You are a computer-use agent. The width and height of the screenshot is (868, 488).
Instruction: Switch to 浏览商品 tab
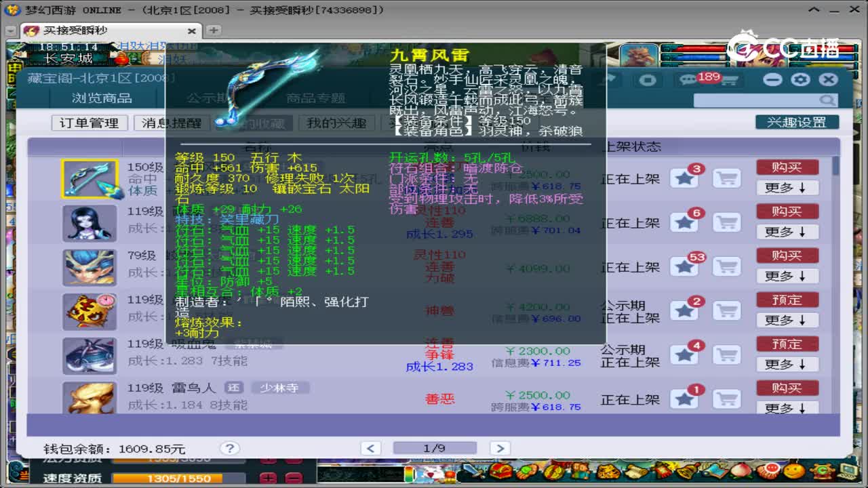102,98
